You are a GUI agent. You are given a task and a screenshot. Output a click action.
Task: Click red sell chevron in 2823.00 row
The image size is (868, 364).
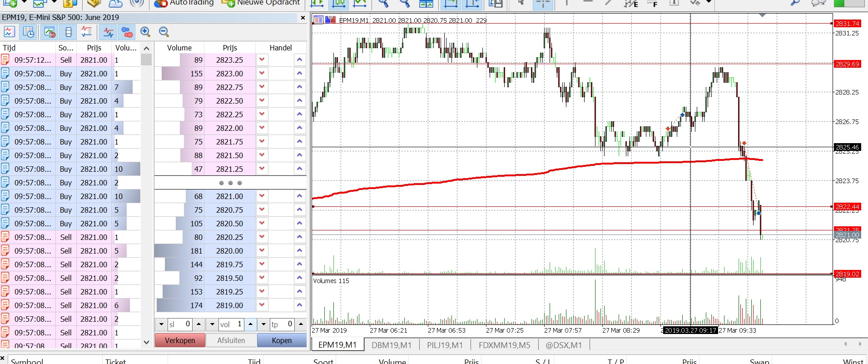click(x=262, y=73)
